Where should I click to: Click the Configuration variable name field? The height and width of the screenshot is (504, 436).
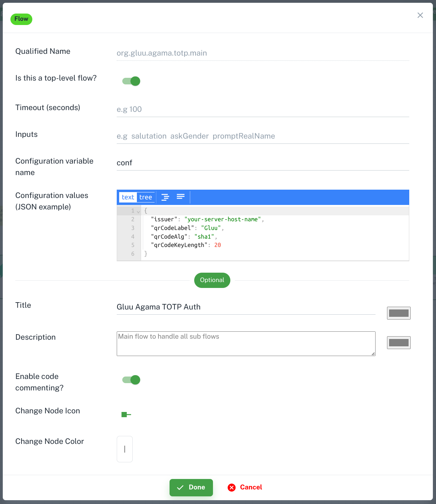click(x=263, y=163)
